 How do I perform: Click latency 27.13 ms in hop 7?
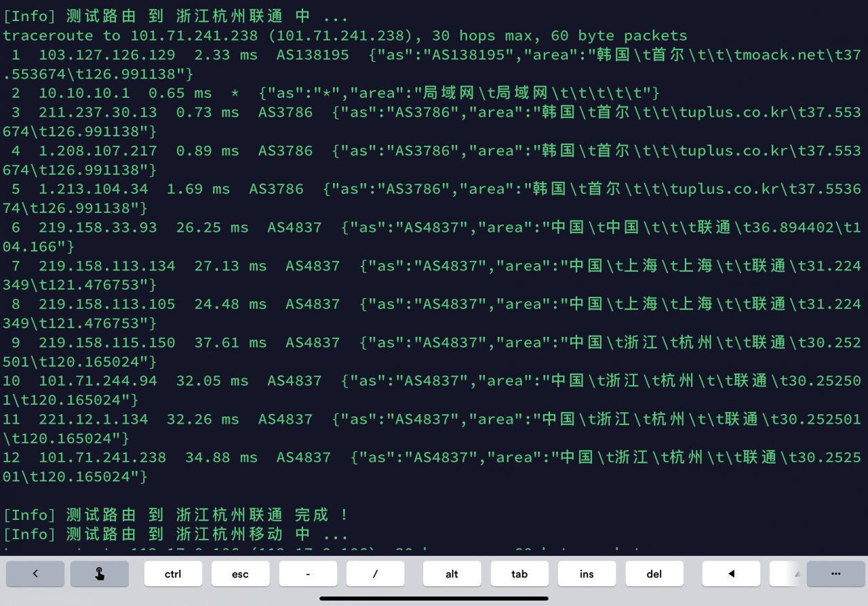[231, 266]
